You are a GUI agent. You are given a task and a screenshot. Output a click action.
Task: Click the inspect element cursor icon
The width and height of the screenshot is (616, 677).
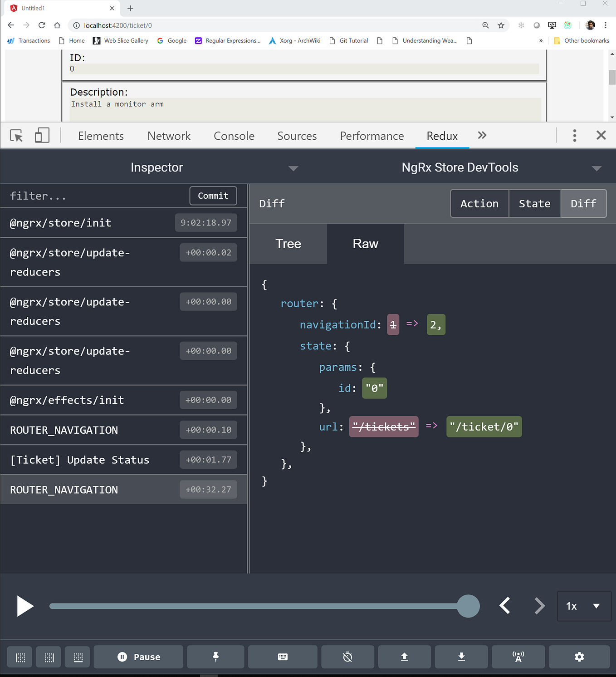16,135
